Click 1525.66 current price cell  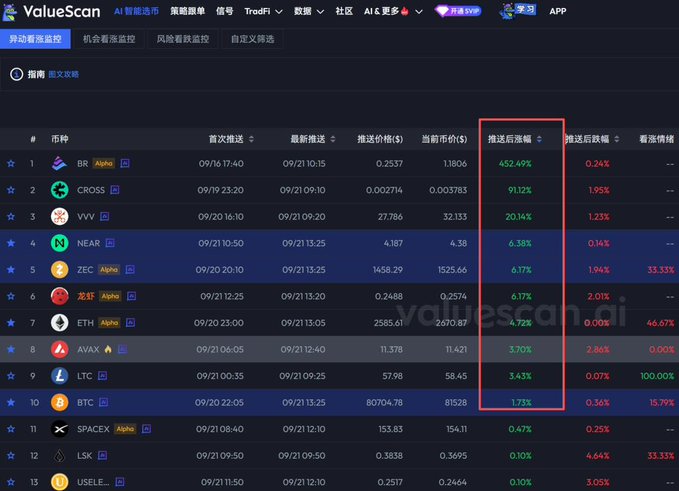pos(452,270)
